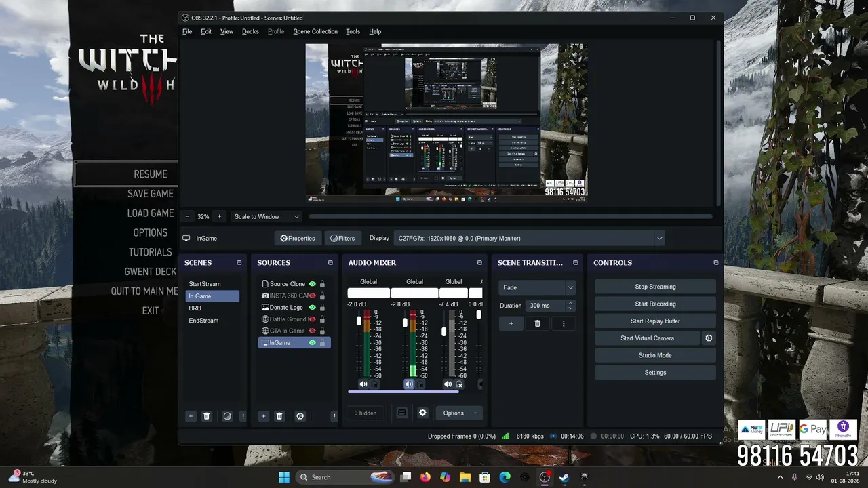This screenshot has height=488, width=868.
Task: Show the Battle Ground source
Action: pyautogui.click(x=312, y=319)
